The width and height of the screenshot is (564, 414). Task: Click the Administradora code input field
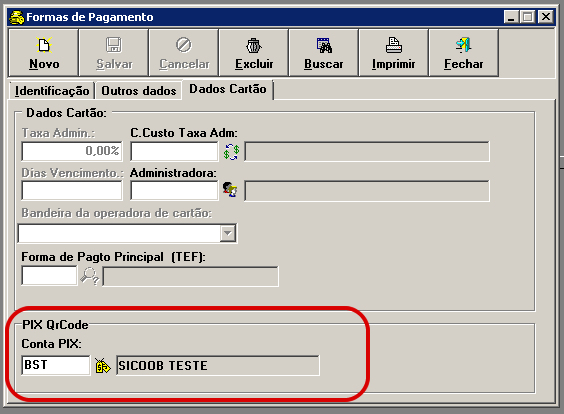coord(174,190)
